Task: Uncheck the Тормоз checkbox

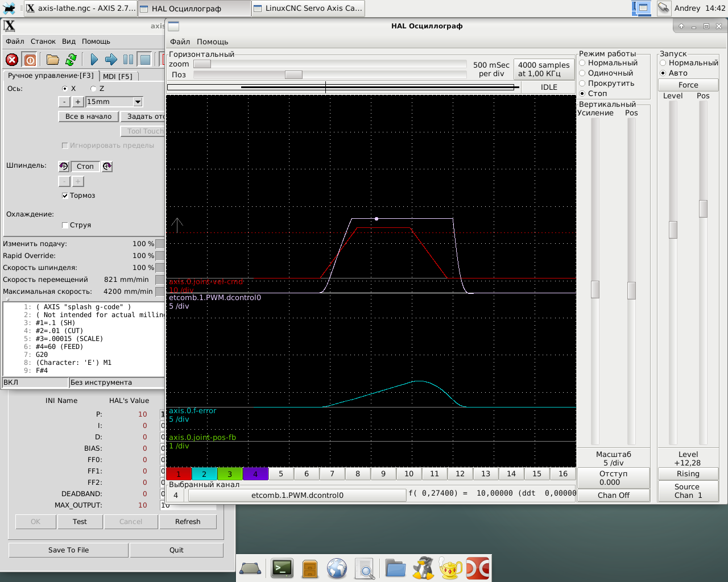Action: (x=65, y=196)
